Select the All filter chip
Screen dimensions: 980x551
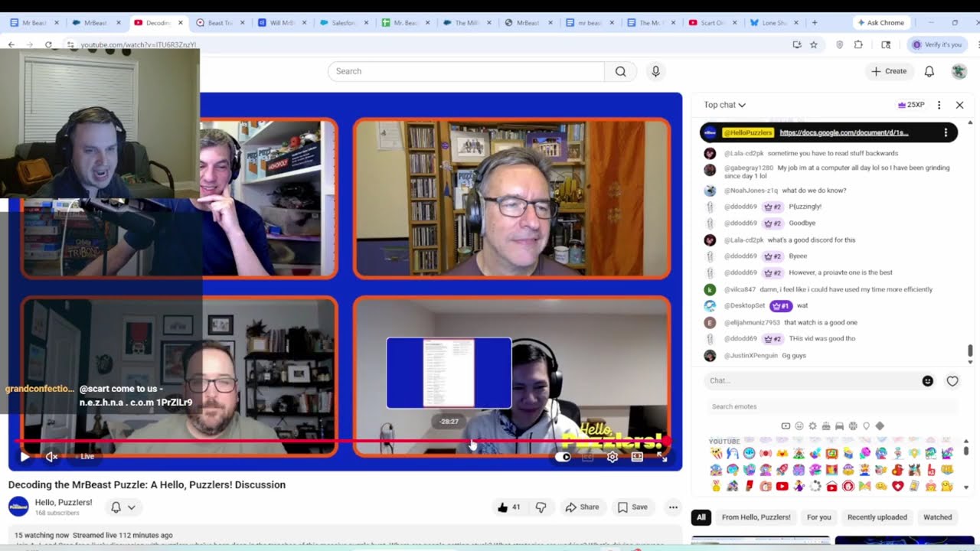[701, 517]
